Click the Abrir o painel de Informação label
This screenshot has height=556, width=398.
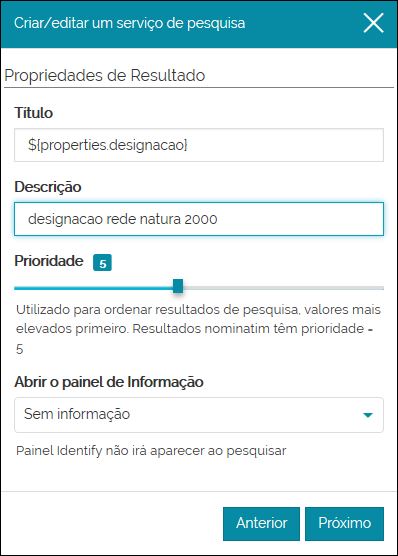pos(109,382)
